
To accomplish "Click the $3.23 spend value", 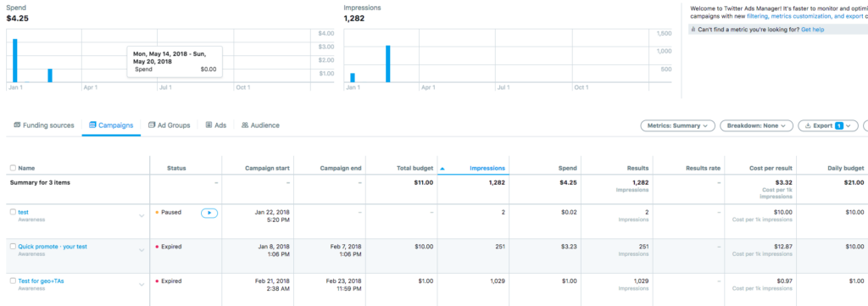I will [569, 247].
